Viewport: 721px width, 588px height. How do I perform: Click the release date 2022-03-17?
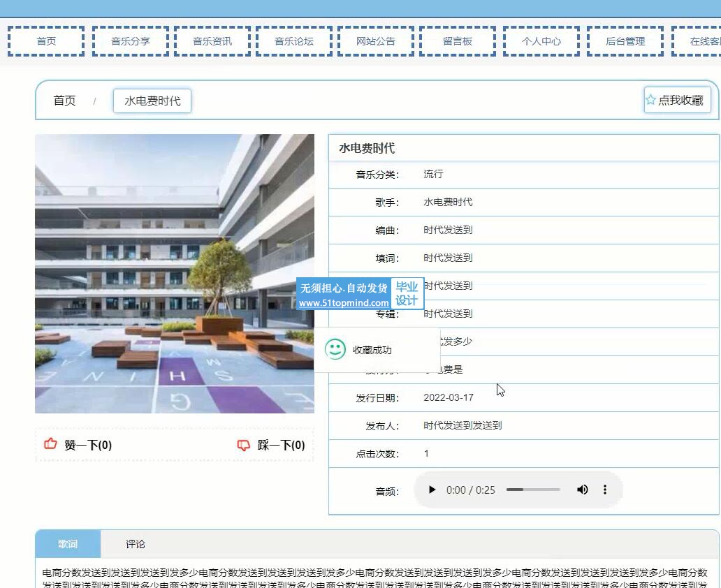coord(449,397)
